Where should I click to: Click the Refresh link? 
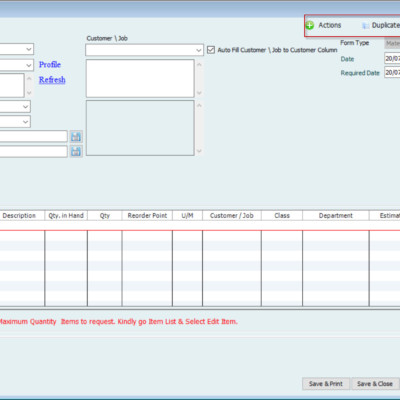click(52, 80)
